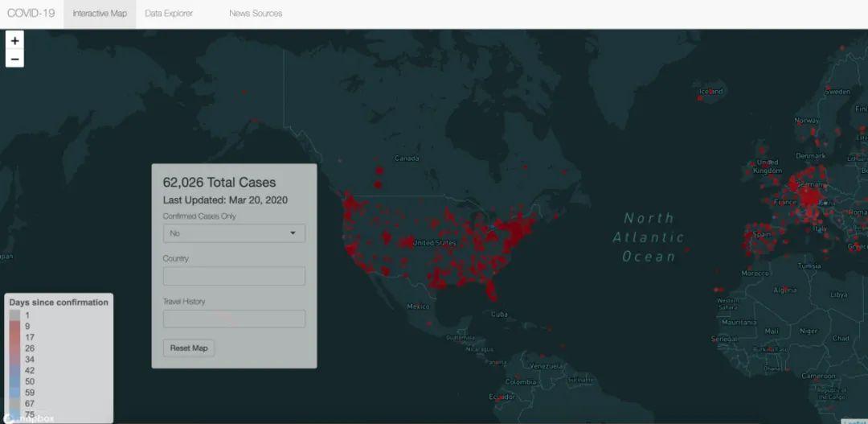The image size is (868, 424).
Task: Click the Chad map label
Action: click(841, 338)
